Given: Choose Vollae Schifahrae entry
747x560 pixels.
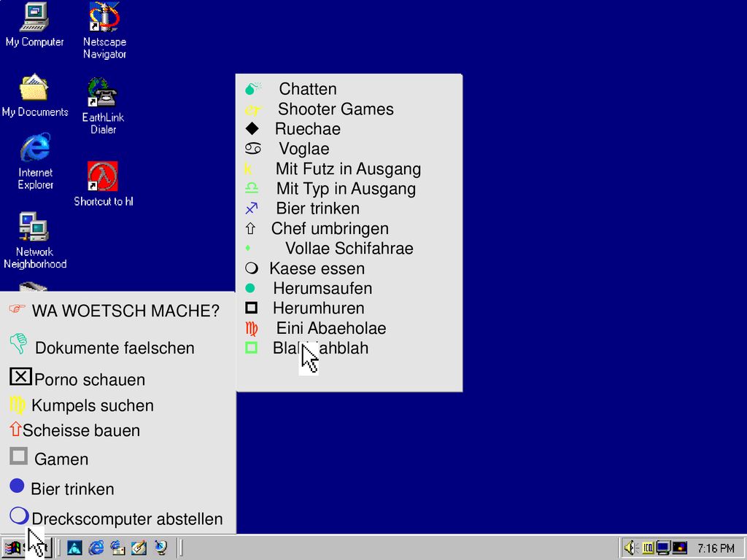Looking at the screenshot, I should coord(349,248).
